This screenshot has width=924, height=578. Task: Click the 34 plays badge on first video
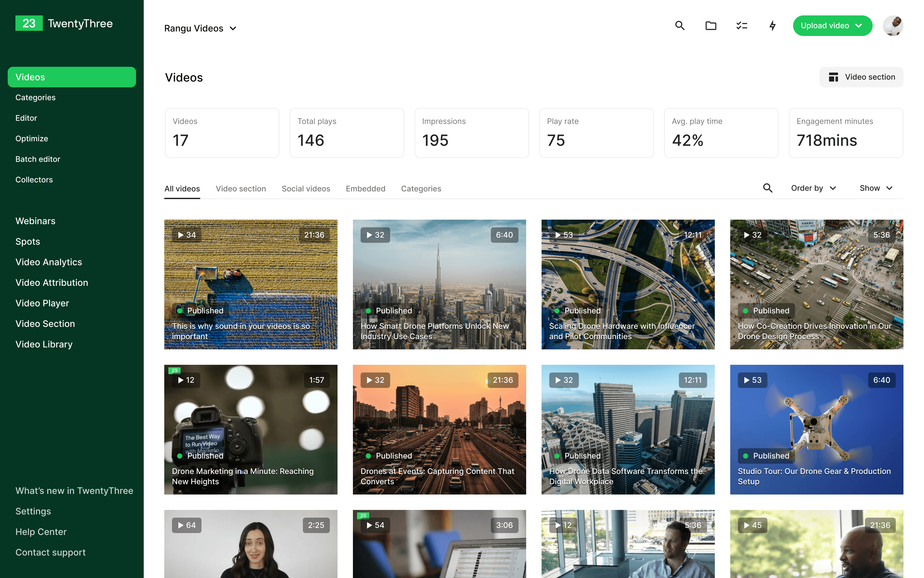[187, 235]
